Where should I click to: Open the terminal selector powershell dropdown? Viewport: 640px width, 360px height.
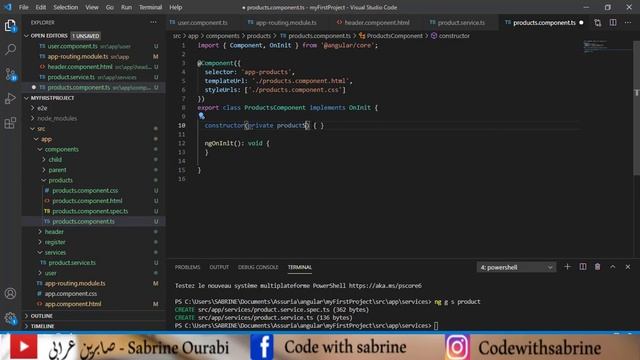click(516, 267)
